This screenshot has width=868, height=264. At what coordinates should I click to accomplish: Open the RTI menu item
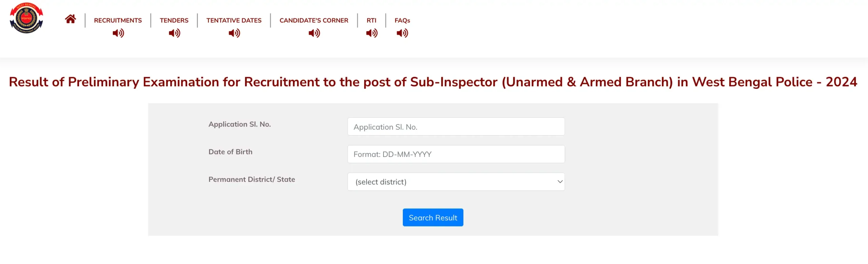click(371, 20)
